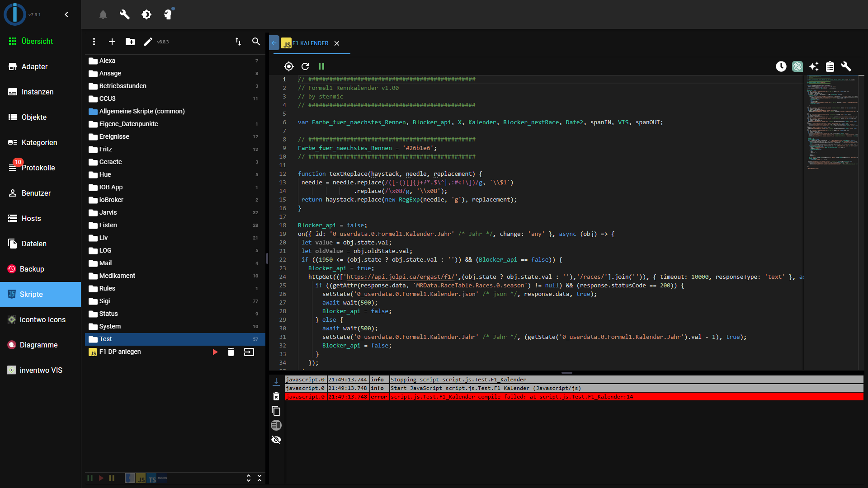The width and height of the screenshot is (868, 488).
Task: Pause the running F1 Kalender script
Action: 321,66
